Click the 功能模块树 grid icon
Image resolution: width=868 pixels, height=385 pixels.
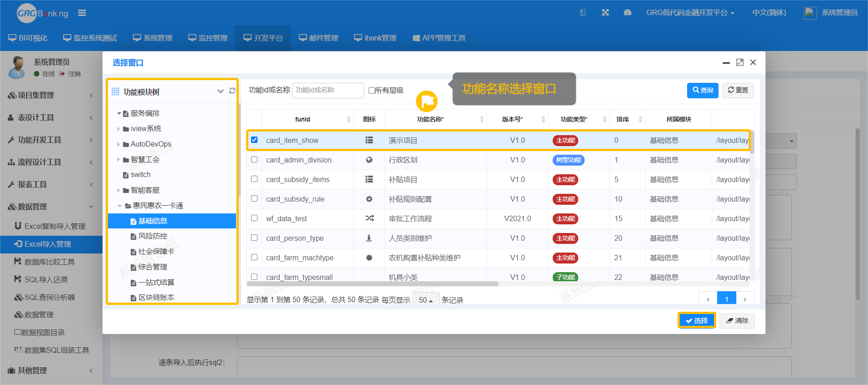coord(116,92)
